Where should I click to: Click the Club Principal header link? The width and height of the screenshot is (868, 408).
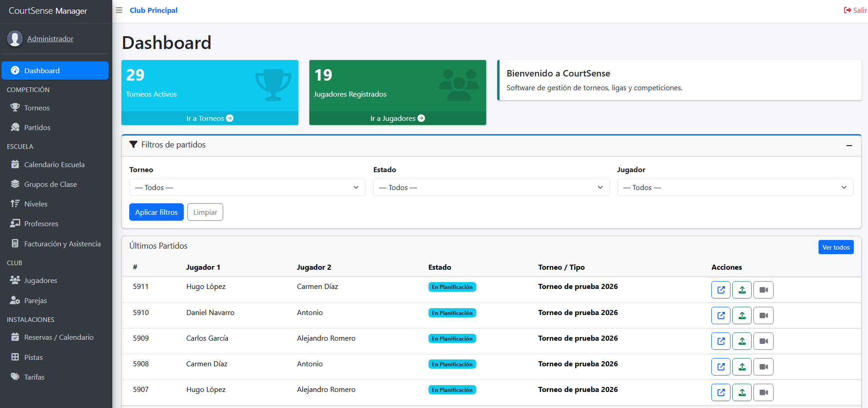tap(154, 10)
